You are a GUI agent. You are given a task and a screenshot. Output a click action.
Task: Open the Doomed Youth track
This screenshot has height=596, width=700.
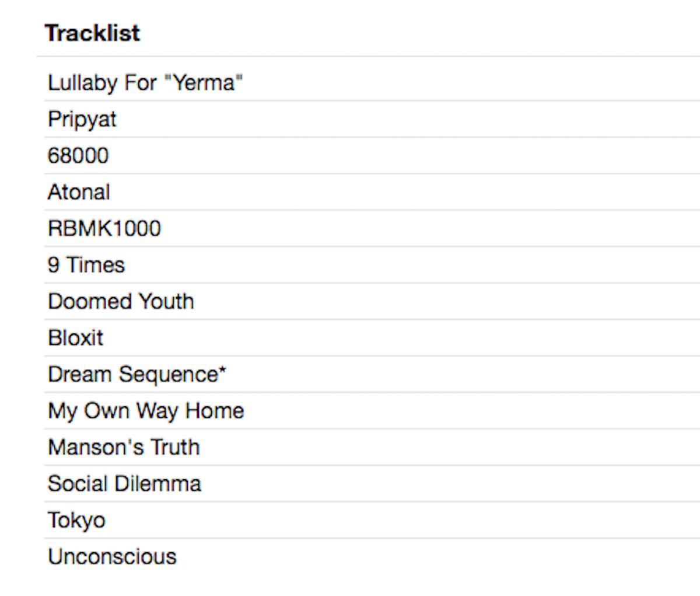click(x=121, y=301)
